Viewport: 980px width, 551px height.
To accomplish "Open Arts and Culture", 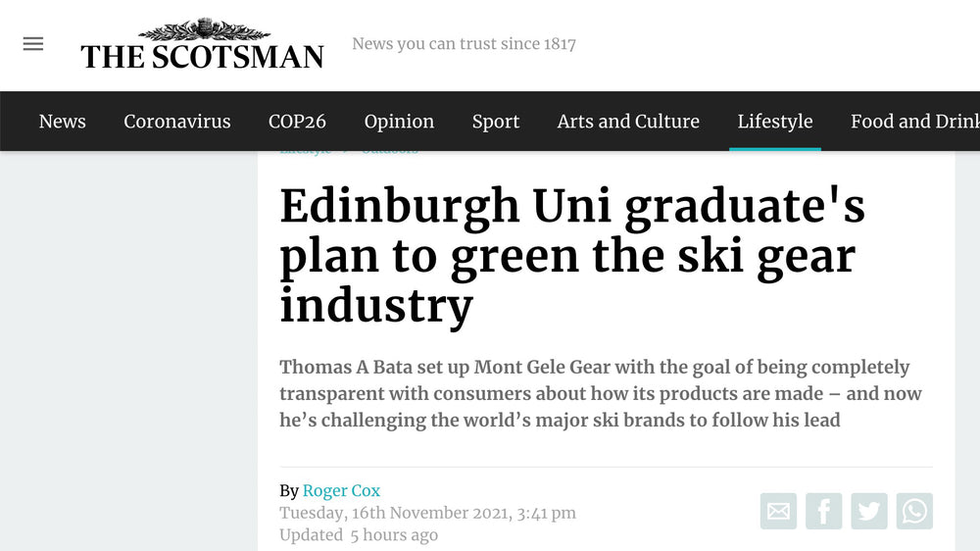I will pyautogui.click(x=628, y=122).
